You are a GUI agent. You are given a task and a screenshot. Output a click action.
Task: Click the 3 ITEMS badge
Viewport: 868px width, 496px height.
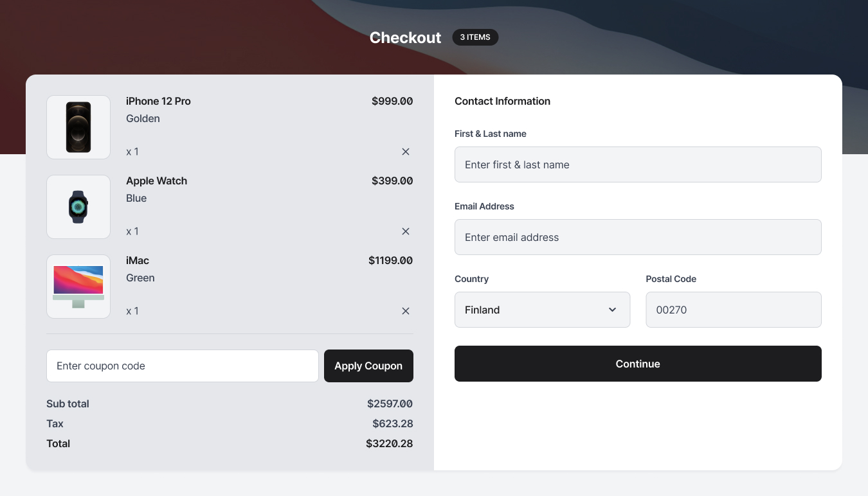pyautogui.click(x=475, y=37)
